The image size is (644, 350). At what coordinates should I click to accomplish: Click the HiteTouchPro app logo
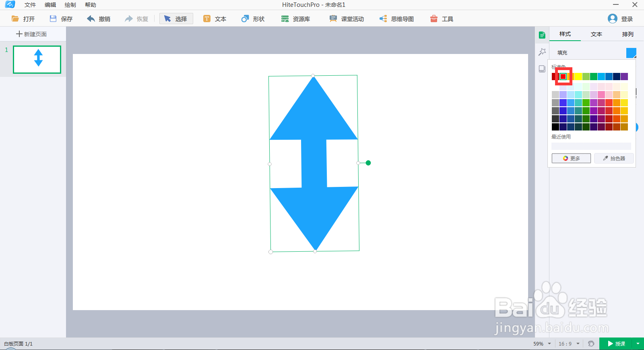tap(10, 4)
